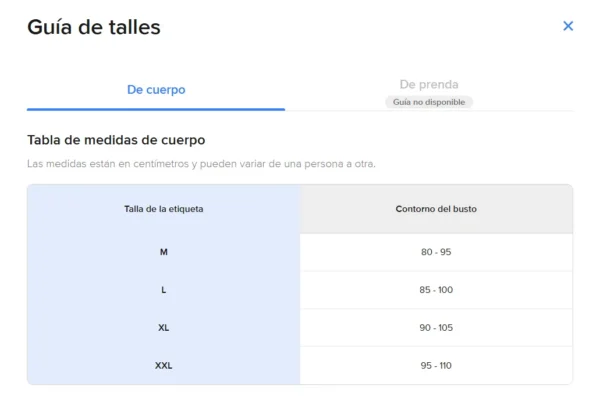Click the Talla de la etiqueta header
Image resolution: width=600 pixels, height=403 pixels.
pyautogui.click(x=163, y=209)
